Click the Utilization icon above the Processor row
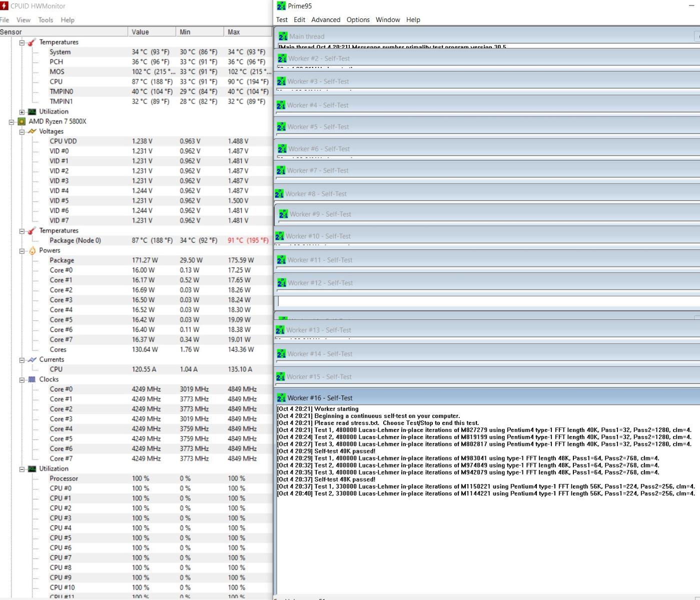Screen dimensions: 700x600 [32, 469]
